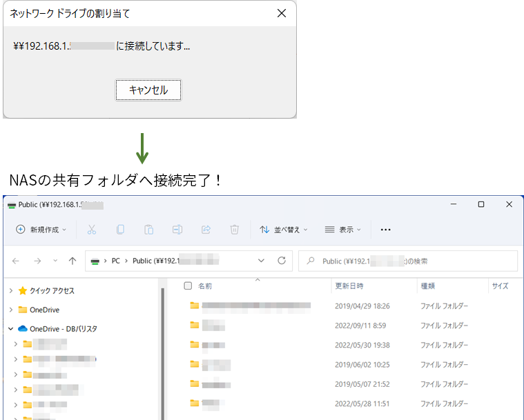
Task: Click the Cut scissors icon in toolbar
Action: 92,230
